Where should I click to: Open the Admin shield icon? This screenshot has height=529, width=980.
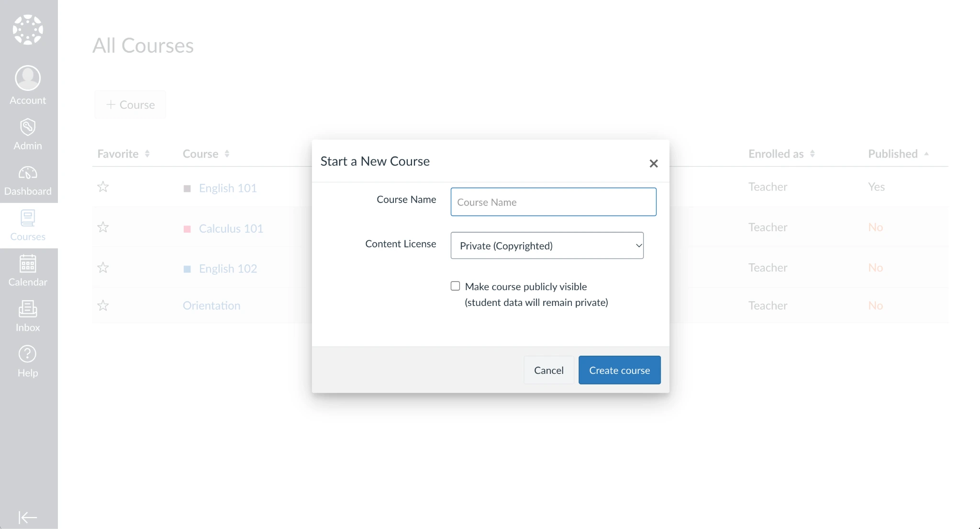point(28,127)
